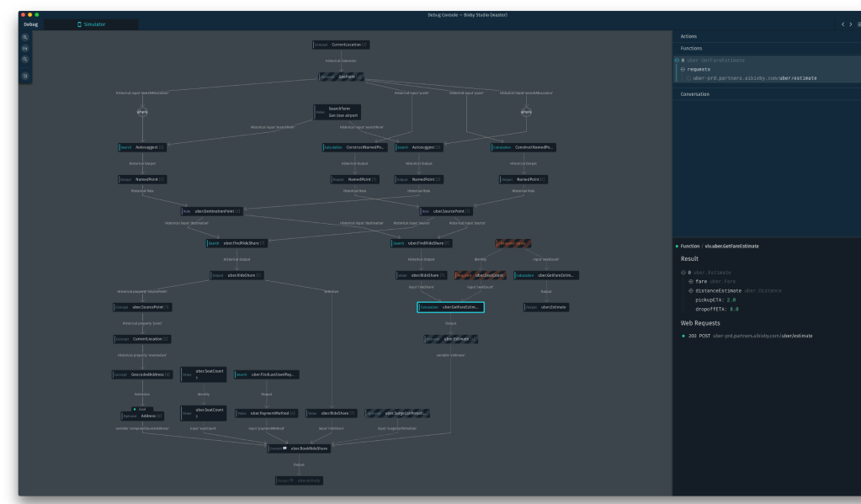This screenshot has height=504, width=861.
Task: Select the uber.PaymentMethod value node
Action: (267, 413)
